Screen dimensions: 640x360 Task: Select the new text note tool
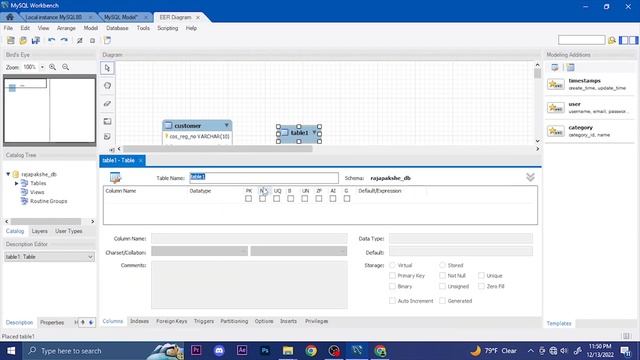[107, 137]
